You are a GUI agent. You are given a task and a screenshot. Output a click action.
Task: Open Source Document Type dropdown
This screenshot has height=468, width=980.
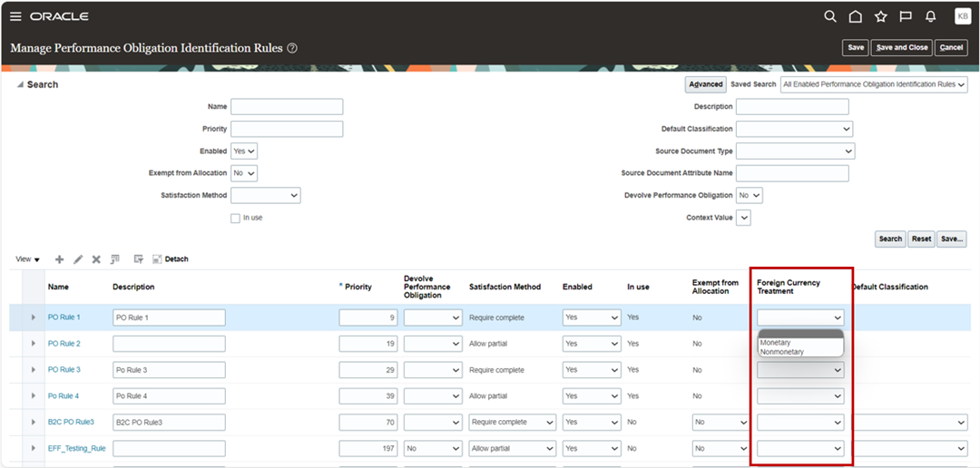[x=795, y=151]
